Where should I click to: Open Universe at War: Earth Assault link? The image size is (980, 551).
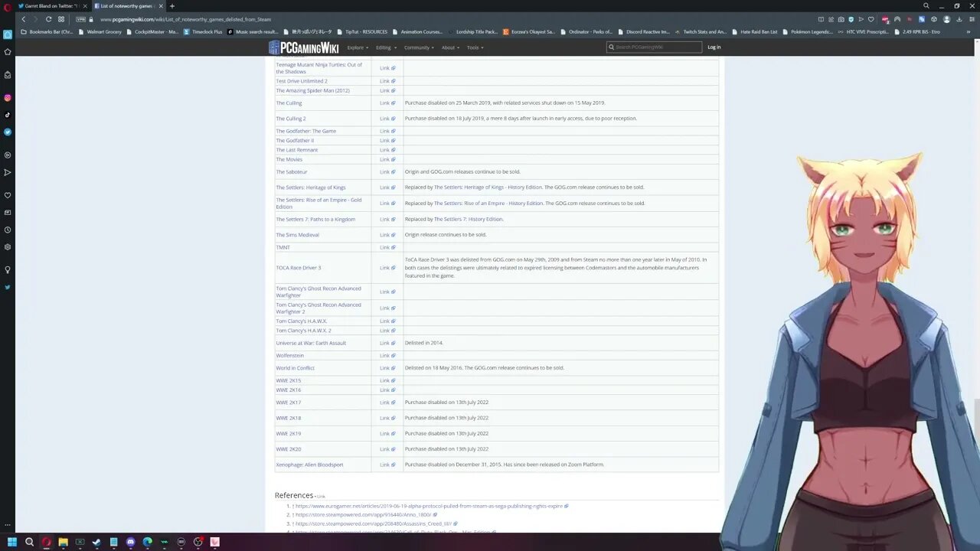point(311,343)
